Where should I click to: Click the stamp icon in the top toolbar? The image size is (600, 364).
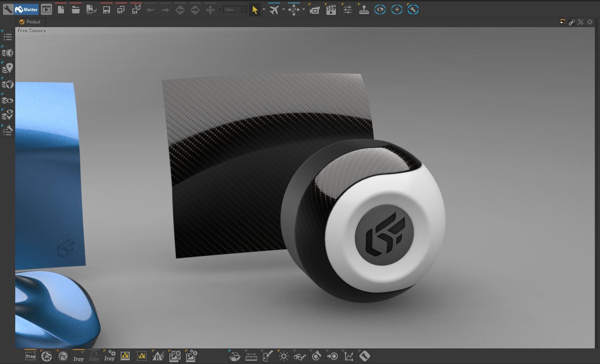coord(364,10)
